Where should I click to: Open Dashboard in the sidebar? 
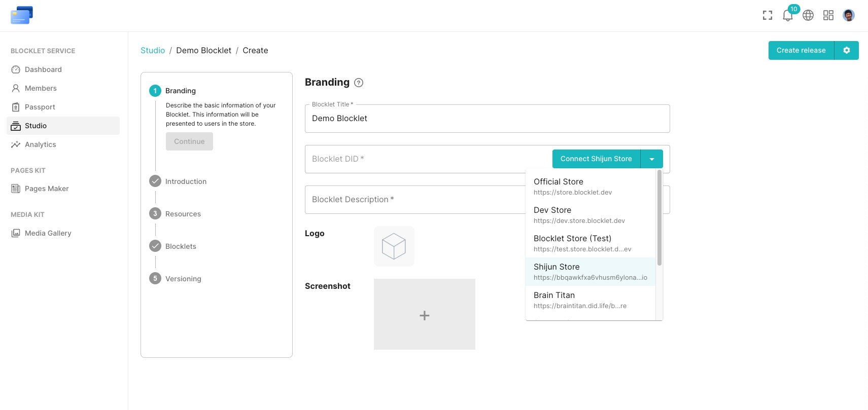[43, 69]
